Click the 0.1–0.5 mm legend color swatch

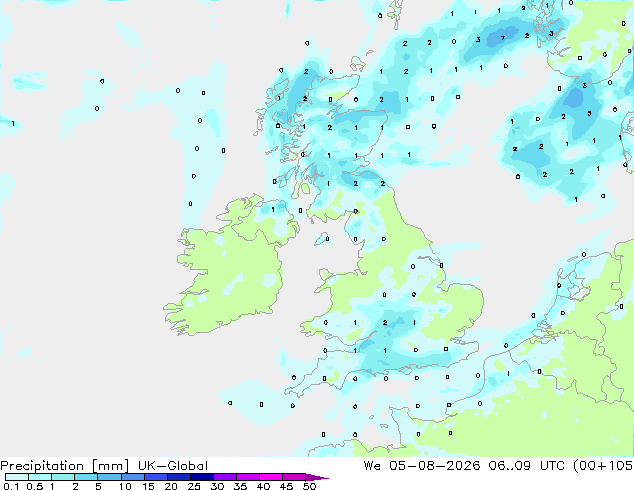point(17,477)
